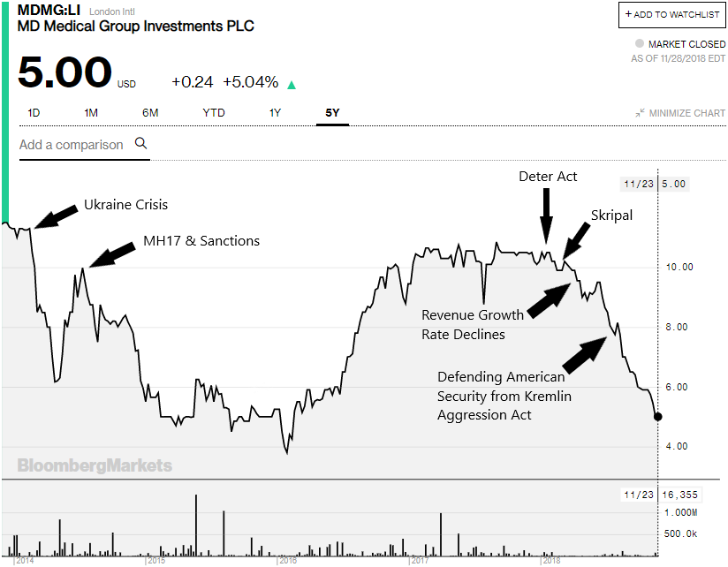The width and height of the screenshot is (728, 567).
Task: Type in the Add a comparison field
Action: tap(71, 145)
